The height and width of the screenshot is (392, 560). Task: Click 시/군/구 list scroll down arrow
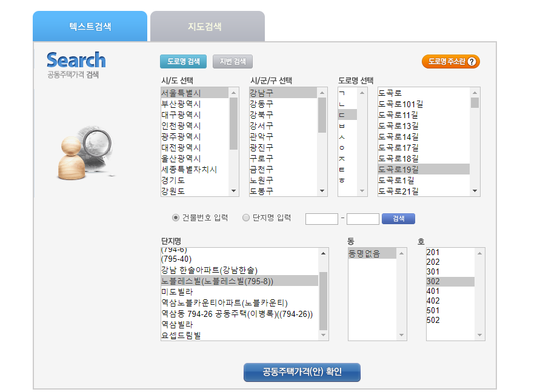[322, 191]
